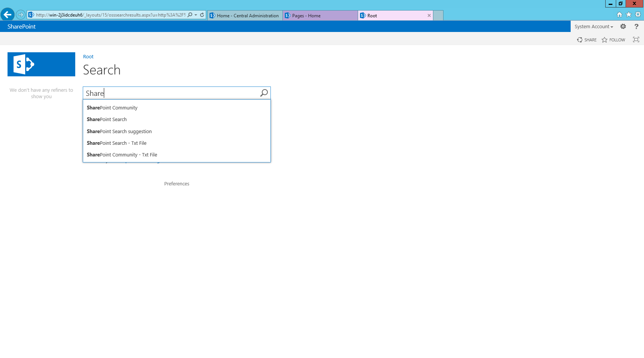Expand the System Account menu
The width and height of the screenshot is (644, 358).
pos(594,27)
